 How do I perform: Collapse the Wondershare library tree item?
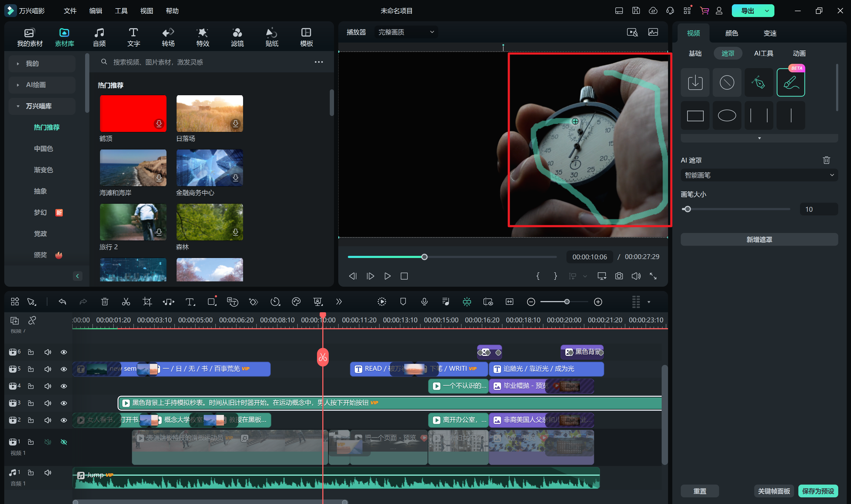click(42, 106)
